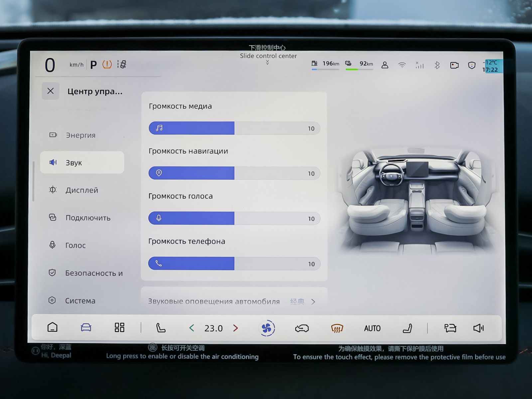Open the apps grid icon
532x399 pixels.
pyautogui.click(x=119, y=328)
